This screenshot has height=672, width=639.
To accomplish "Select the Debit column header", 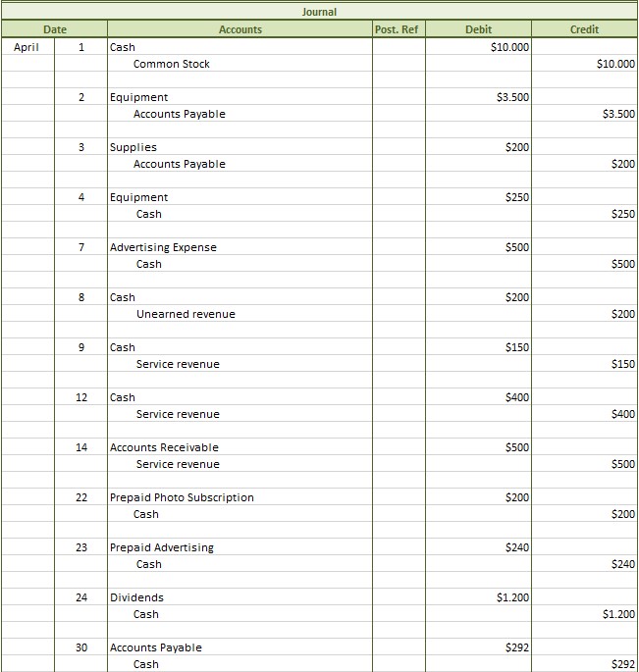I will tap(478, 29).
